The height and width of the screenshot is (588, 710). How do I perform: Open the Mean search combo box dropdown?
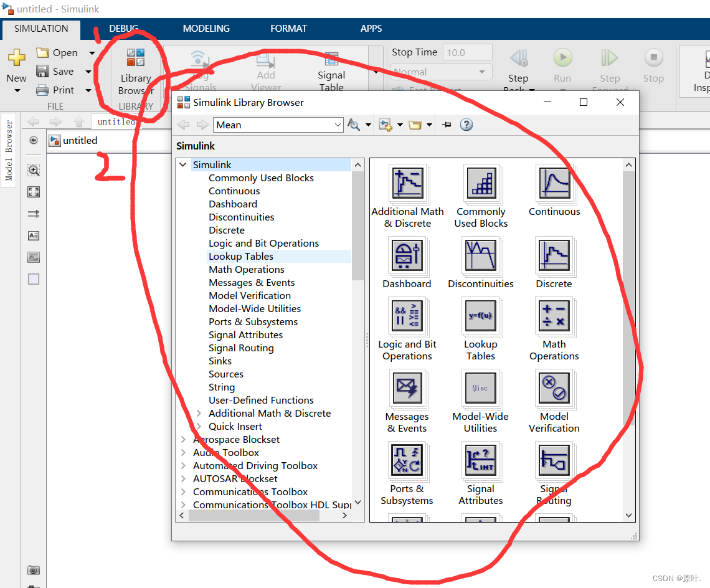click(x=338, y=125)
